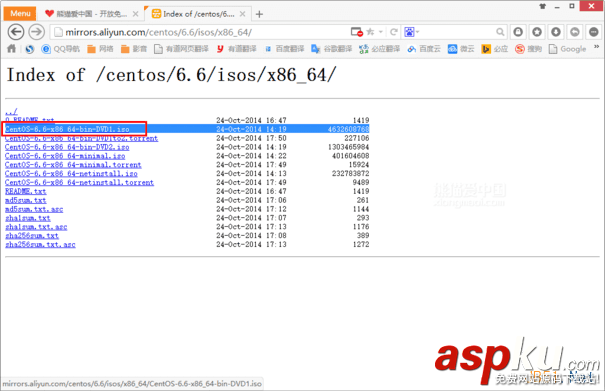This screenshot has width=605, height=391.
Task: Expand the bookmarks bar overflow chevron
Action: 596,47
